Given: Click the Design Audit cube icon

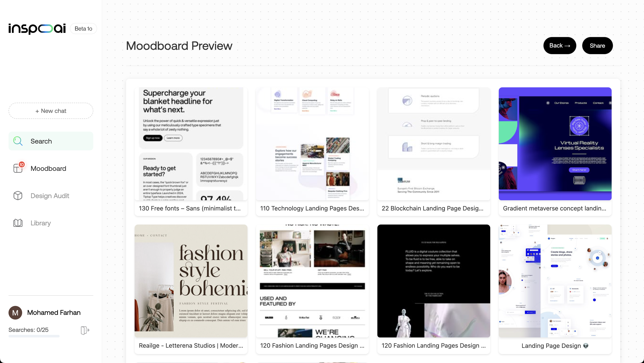Looking at the screenshot, I should [18, 196].
